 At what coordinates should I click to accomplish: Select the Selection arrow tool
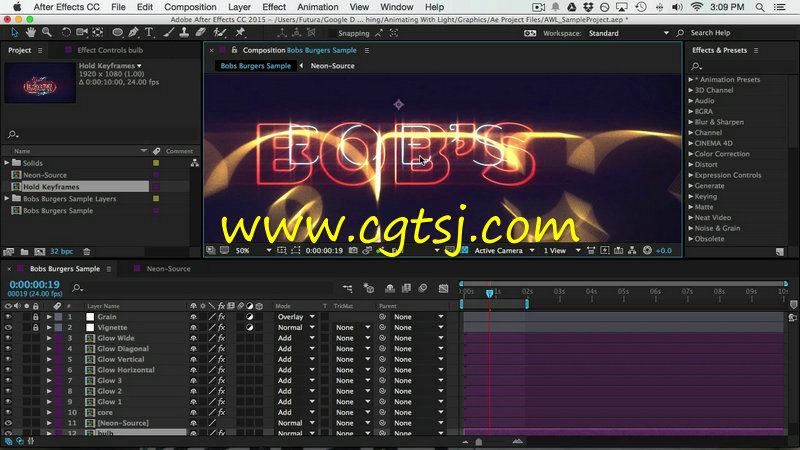[14, 33]
